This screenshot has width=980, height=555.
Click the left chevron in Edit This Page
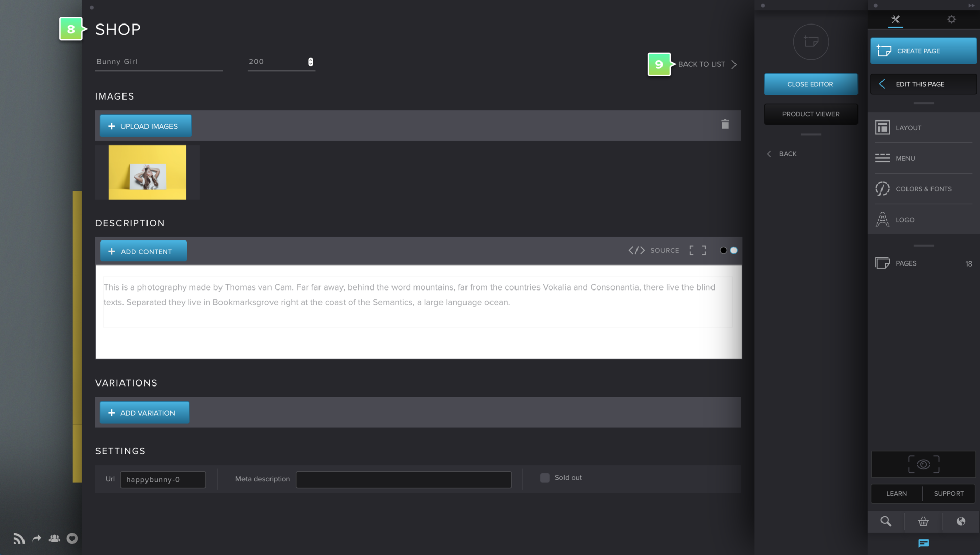[x=882, y=84]
